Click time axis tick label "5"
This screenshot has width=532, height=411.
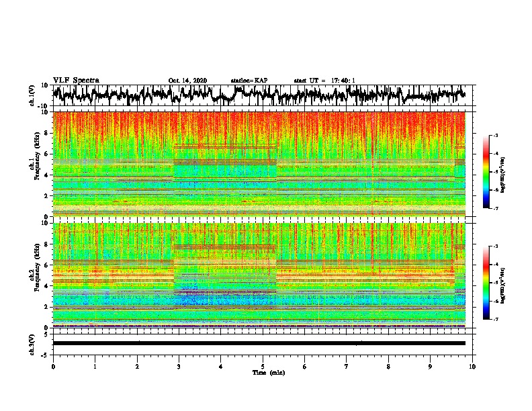click(x=263, y=367)
